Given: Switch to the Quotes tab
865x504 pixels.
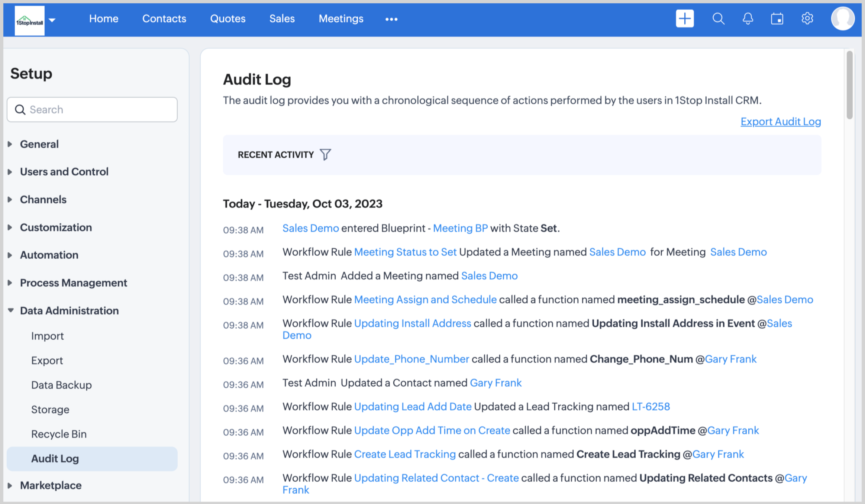Looking at the screenshot, I should 227,19.
